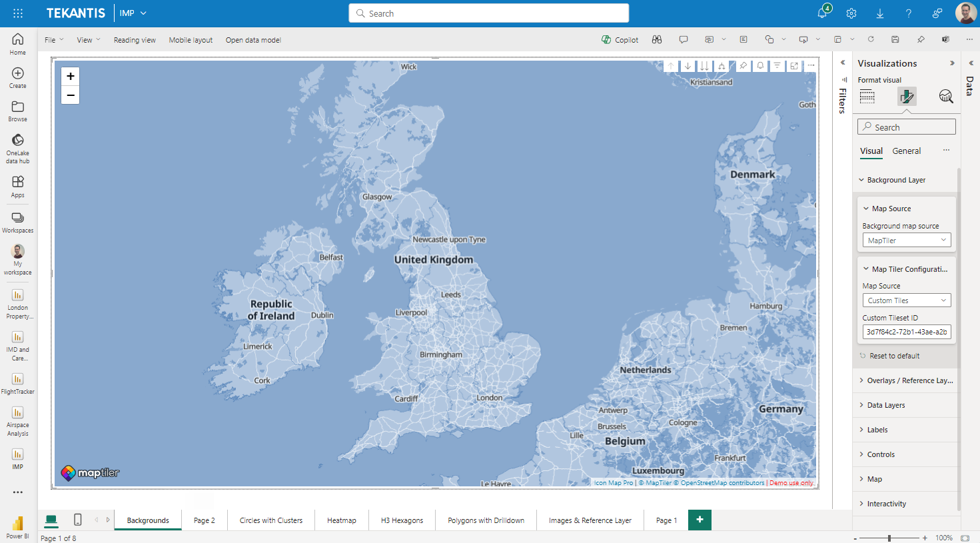
Task: Open the Background map source dropdown
Action: [906, 239]
